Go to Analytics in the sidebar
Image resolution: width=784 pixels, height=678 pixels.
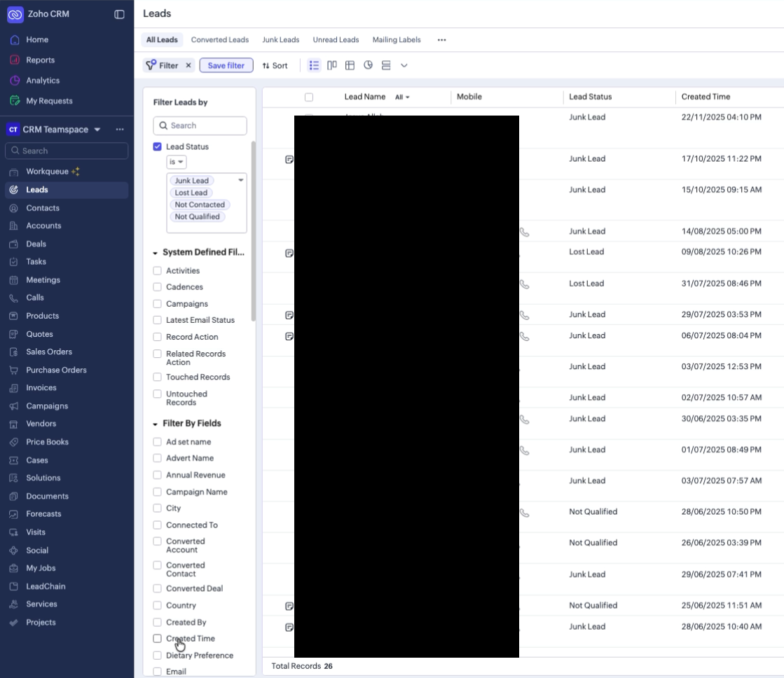point(43,81)
